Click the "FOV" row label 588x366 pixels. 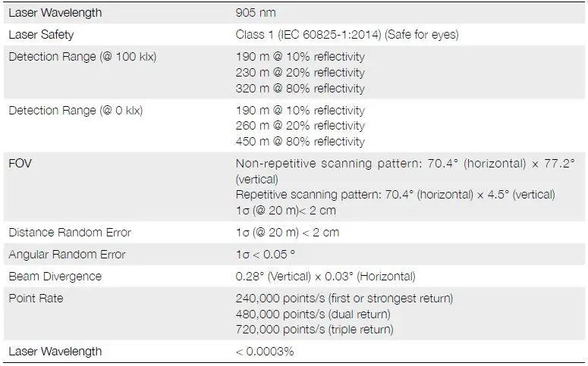20,164
